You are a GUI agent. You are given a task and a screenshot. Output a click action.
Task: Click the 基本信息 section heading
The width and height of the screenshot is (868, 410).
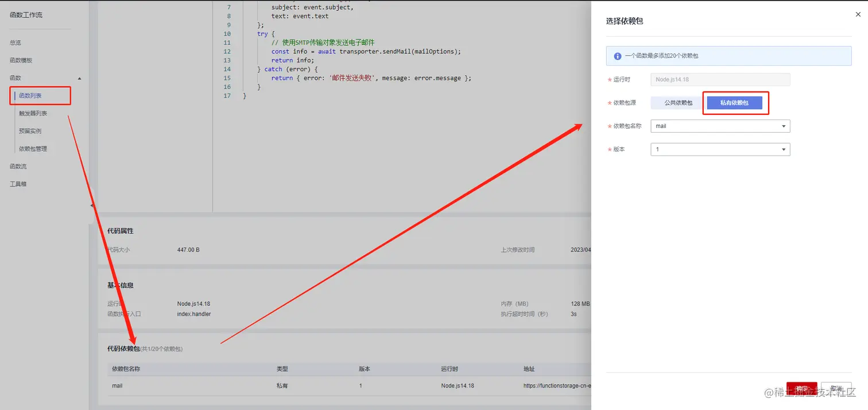(x=121, y=285)
